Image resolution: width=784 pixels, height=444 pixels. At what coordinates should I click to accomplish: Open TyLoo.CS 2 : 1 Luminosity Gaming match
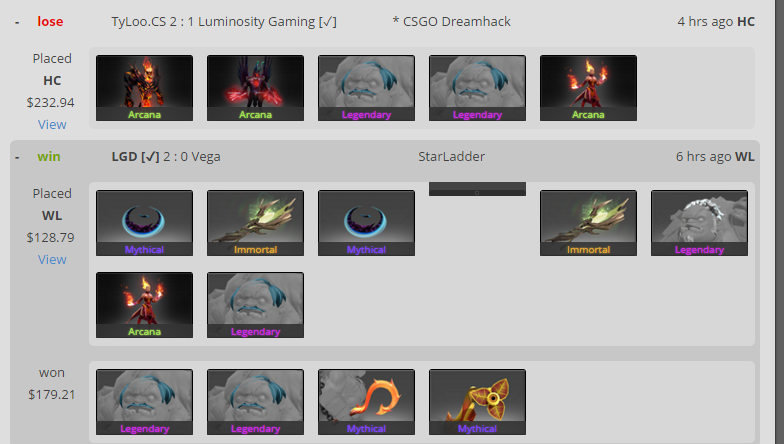pyautogui.click(x=224, y=22)
